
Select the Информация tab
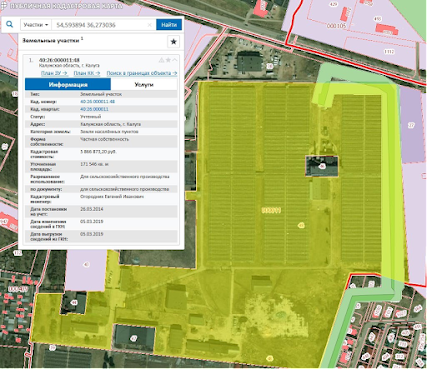(68, 84)
